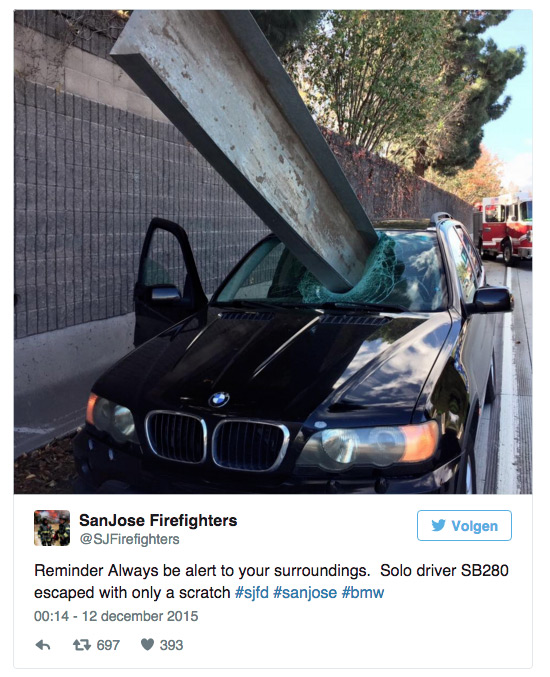The height and width of the screenshot is (677, 550).
Task: View the 697 retweets count
Action: [x=108, y=645]
